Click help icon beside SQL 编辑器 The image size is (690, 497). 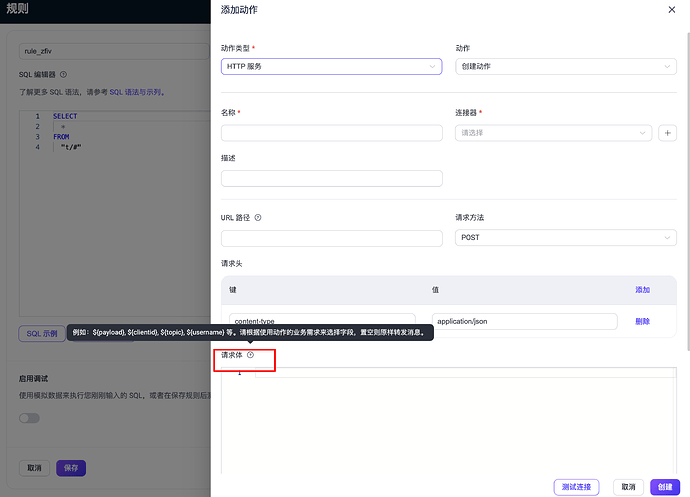click(64, 74)
